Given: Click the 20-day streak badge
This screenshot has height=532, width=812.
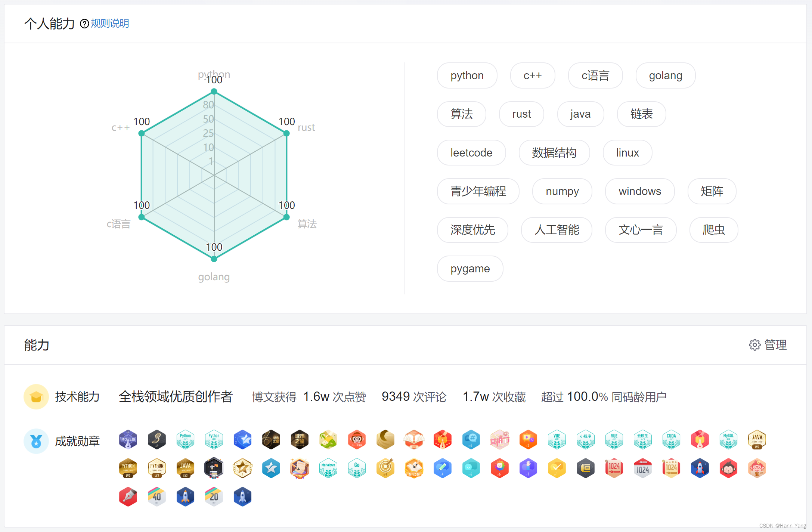Looking at the screenshot, I should (x=214, y=497).
